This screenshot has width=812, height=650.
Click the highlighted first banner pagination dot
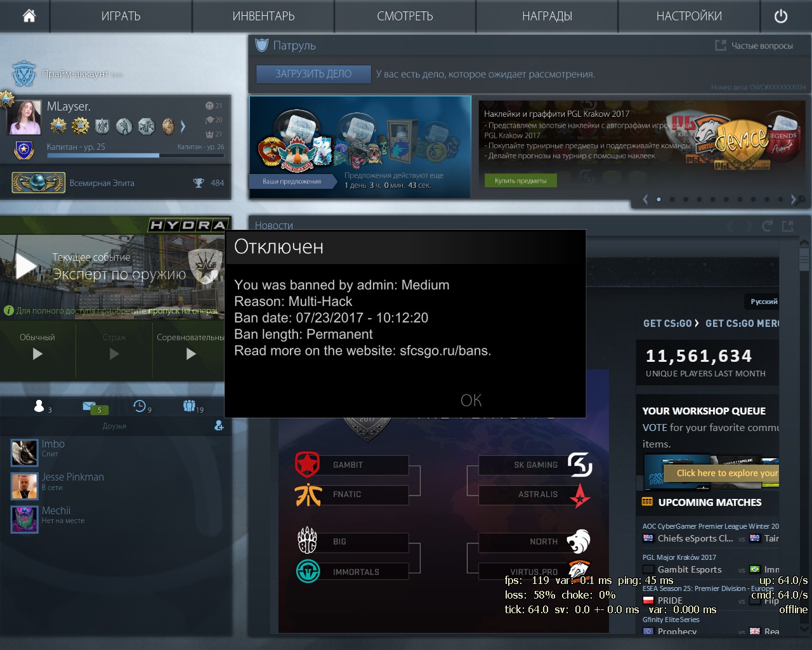(x=658, y=199)
